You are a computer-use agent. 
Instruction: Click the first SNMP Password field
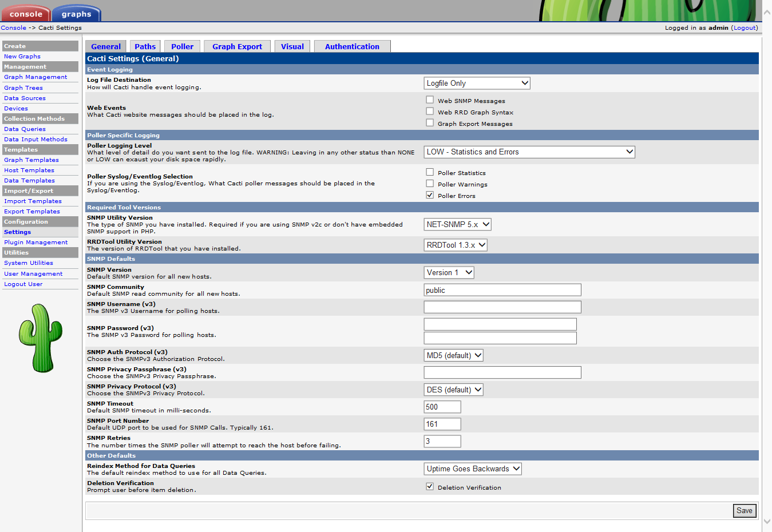(x=500, y=324)
